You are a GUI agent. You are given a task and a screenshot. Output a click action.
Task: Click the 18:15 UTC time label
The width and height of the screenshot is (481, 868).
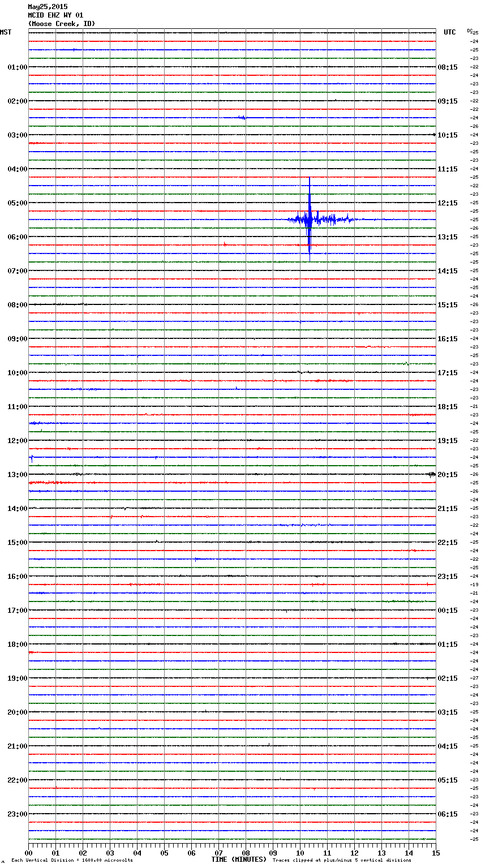click(x=448, y=407)
